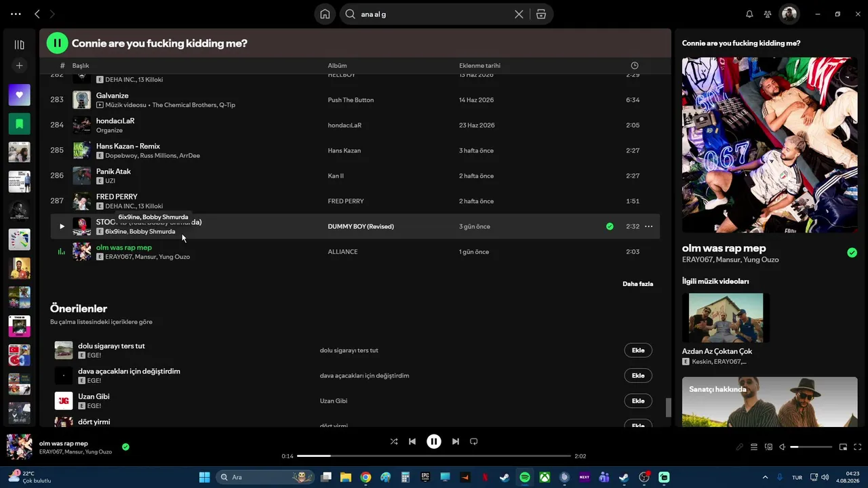868x488 pixels.
Task: Open notifications bell
Action: click(749, 14)
